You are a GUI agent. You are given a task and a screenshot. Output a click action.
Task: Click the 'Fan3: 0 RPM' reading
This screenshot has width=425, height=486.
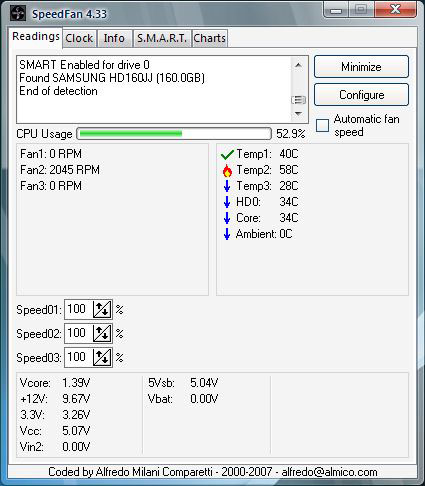51,186
